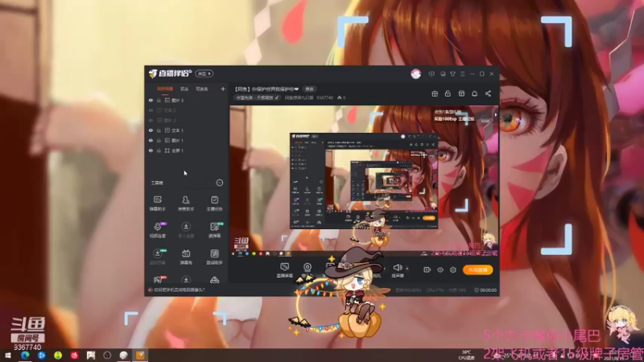Screen dimensions: 644x362
Task: Toggle visibility eye of 文本 2 layer
Action: tap(151, 110)
